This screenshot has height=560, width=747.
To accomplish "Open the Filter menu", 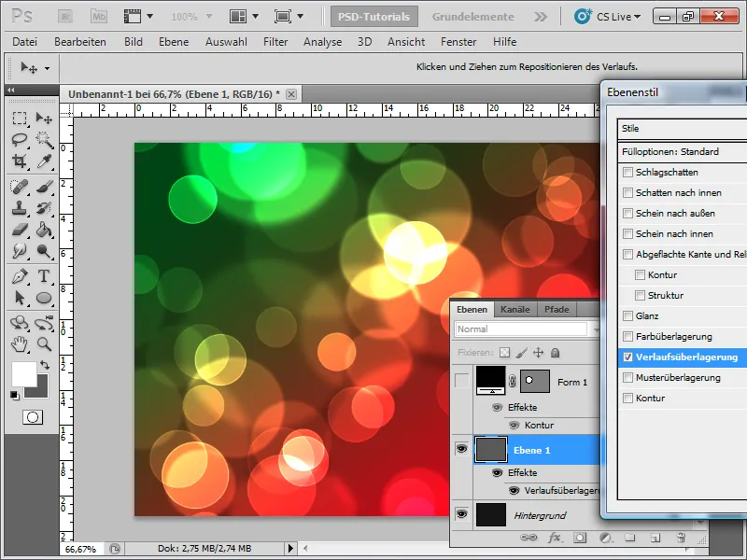I will [275, 42].
